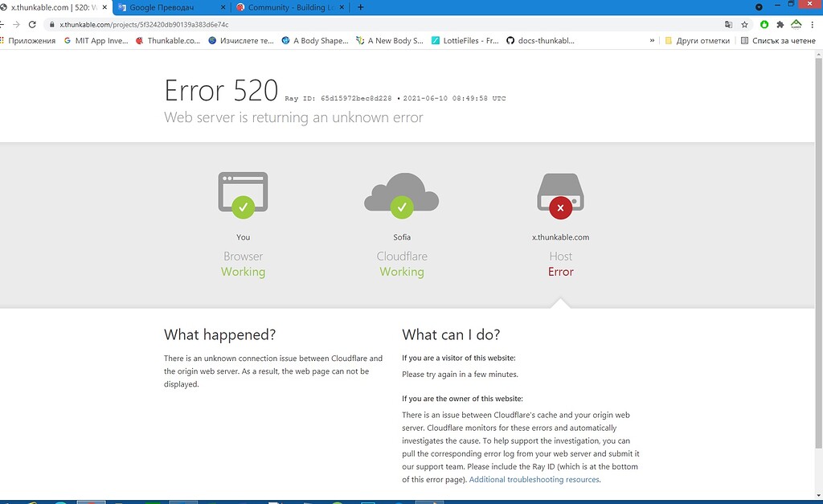The width and height of the screenshot is (823, 504).
Task: Open the MIT App Inventor bookmark
Action: (96, 40)
